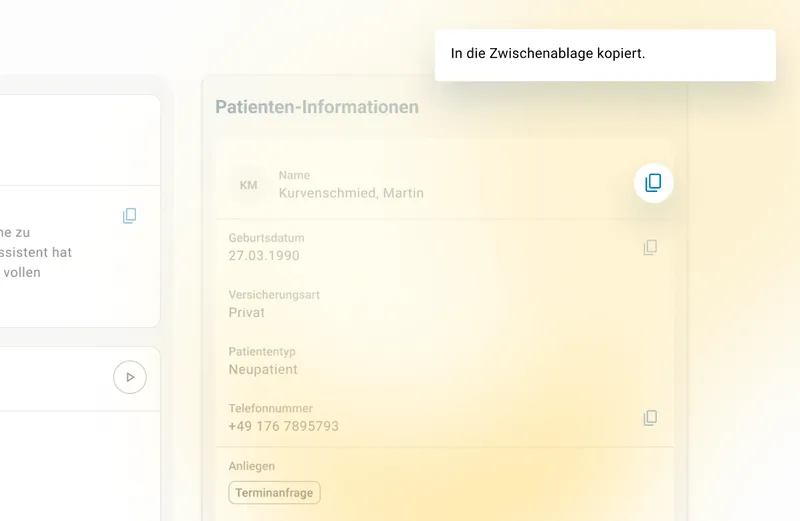Click the Geburtsdatum field label
Screen dimensions: 800x521
pos(266,239)
